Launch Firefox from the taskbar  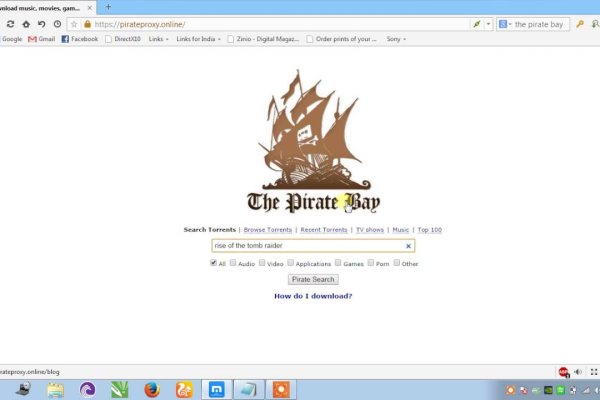151,389
